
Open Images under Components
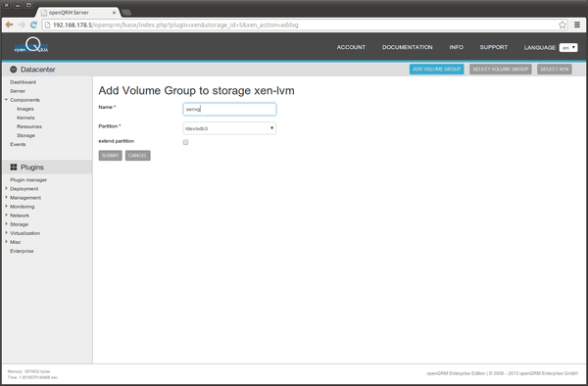[x=25, y=109]
